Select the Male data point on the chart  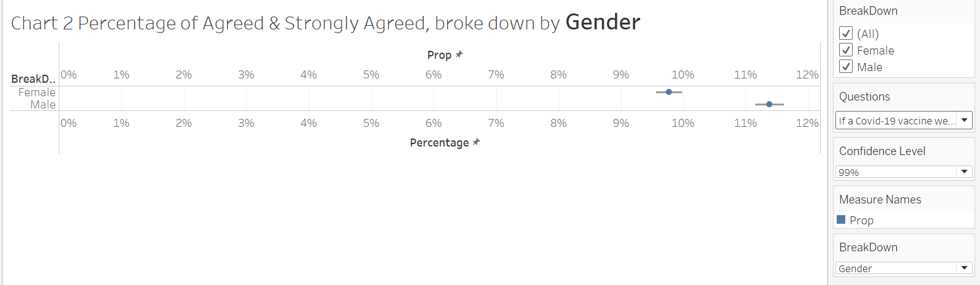pyautogui.click(x=769, y=104)
